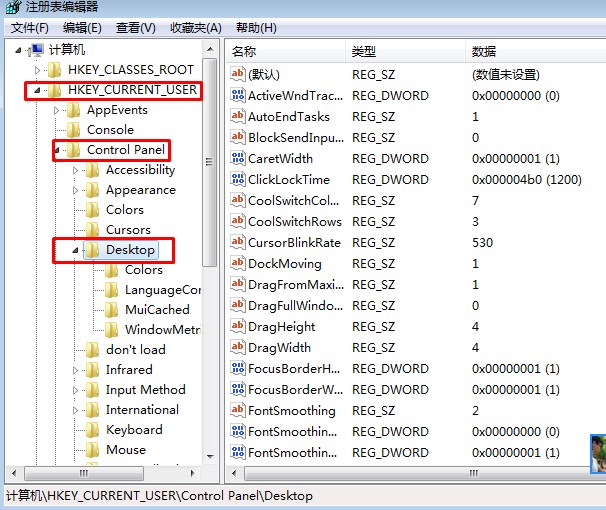This screenshot has width=606, height=510.
Task: Click the CaretWidth DWORD icon
Action: point(238,158)
